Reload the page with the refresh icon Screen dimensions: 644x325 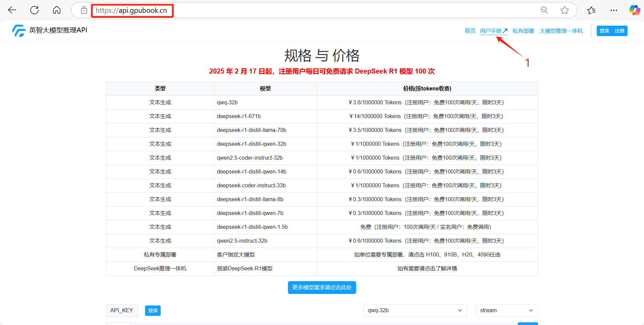click(x=34, y=10)
